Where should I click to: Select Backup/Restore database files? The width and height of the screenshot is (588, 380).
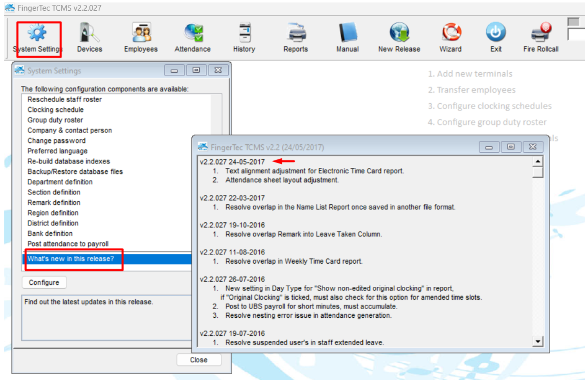click(75, 172)
